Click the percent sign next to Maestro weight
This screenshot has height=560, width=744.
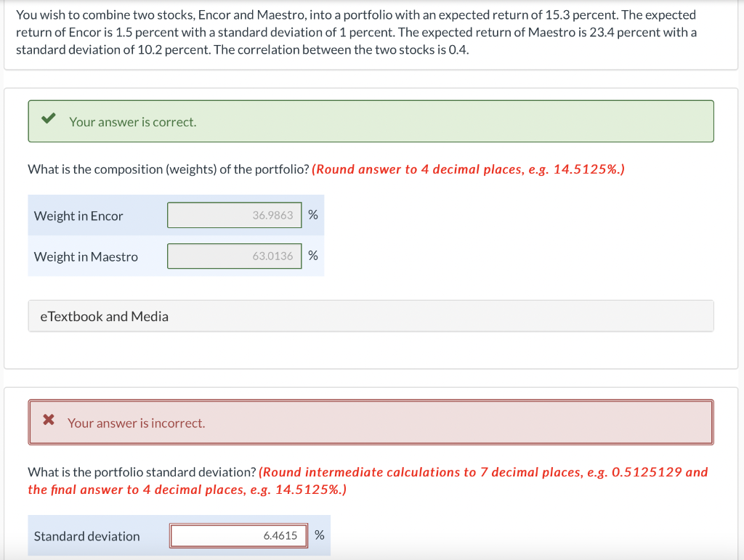312,256
